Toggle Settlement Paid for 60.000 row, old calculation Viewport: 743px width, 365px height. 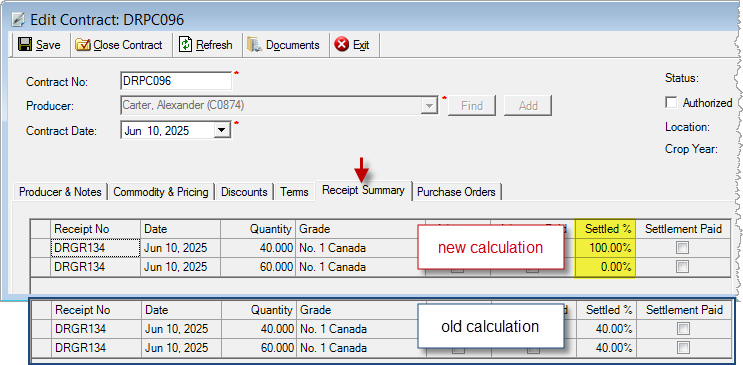(x=683, y=347)
